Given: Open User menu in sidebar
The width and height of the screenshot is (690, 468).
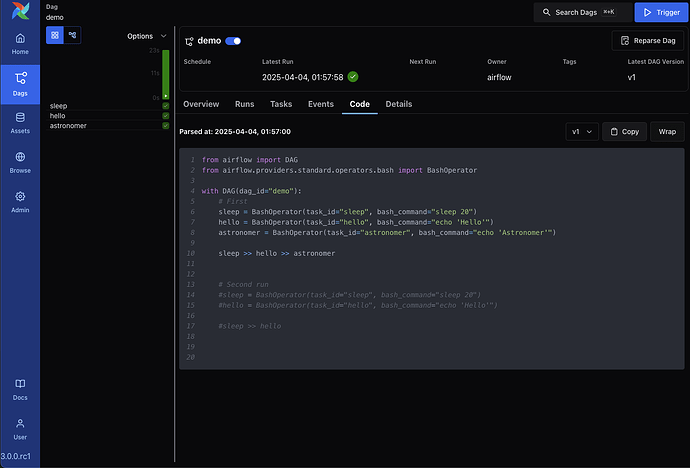Looking at the screenshot, I should 20,429.
